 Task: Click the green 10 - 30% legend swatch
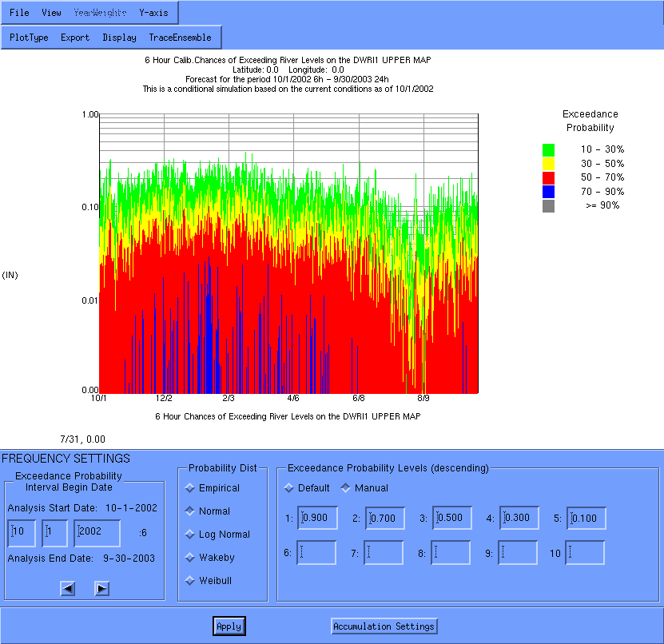[548, 149]
